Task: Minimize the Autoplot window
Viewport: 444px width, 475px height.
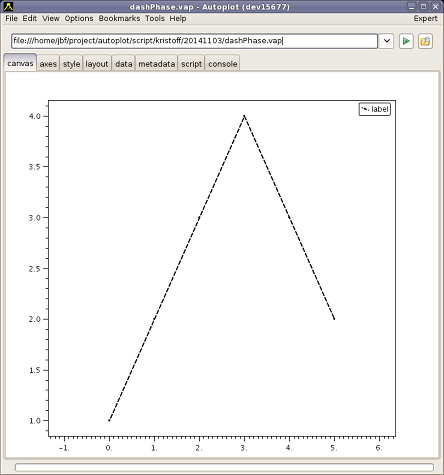Action: click(x=412, y=6)
